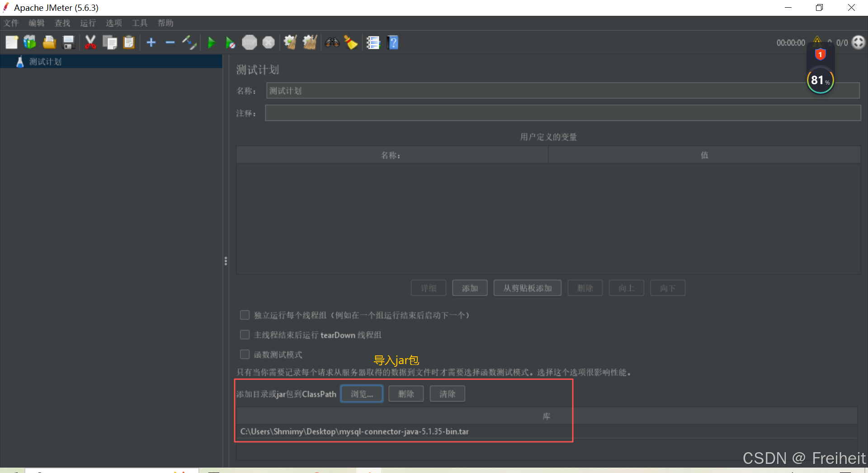Select the mysql-connector jar library row
Viewport: 868px width, 473px height.
click(x=546, y=431)
